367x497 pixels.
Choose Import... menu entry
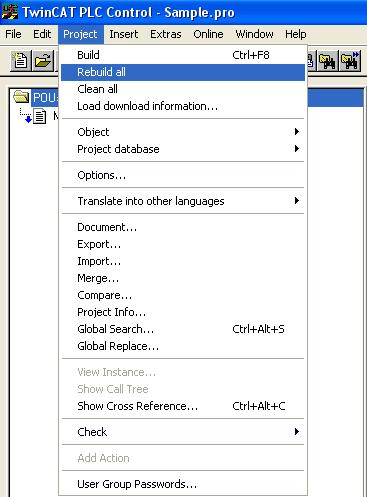183,261
